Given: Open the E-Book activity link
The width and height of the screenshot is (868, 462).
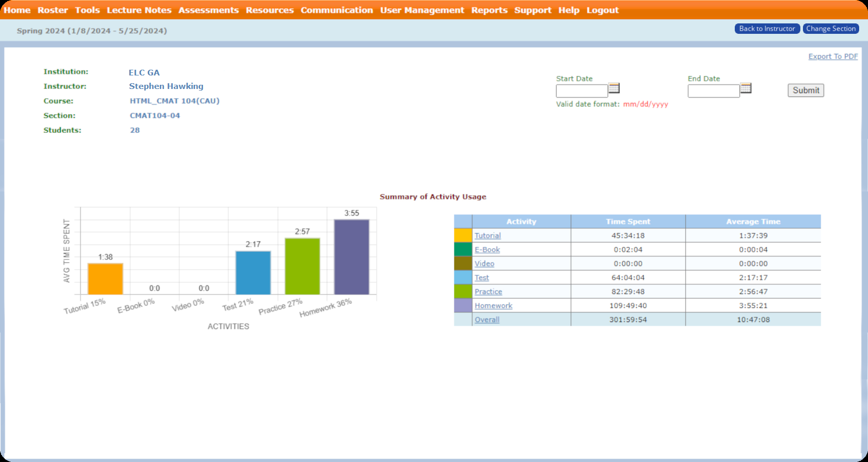Looking at the screenshot, I should [487, 250].
